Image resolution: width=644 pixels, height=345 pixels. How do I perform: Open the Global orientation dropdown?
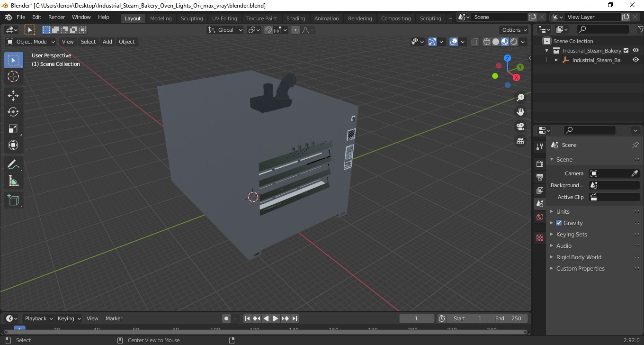(x=225, y=30)
